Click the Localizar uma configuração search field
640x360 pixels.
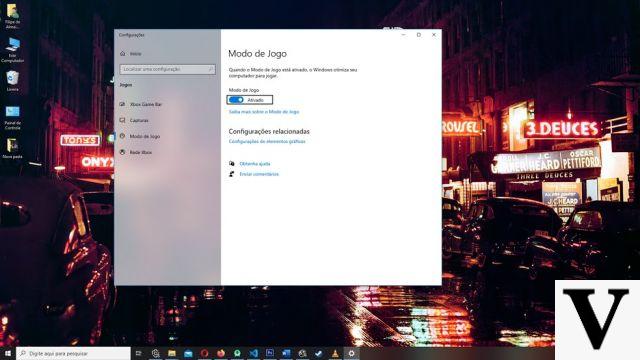pos(167,69)
